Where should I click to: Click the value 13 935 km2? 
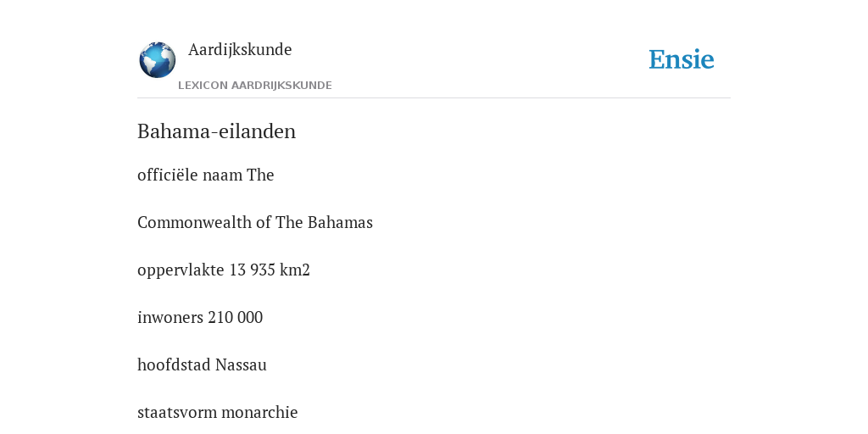(x=270, y=270)
